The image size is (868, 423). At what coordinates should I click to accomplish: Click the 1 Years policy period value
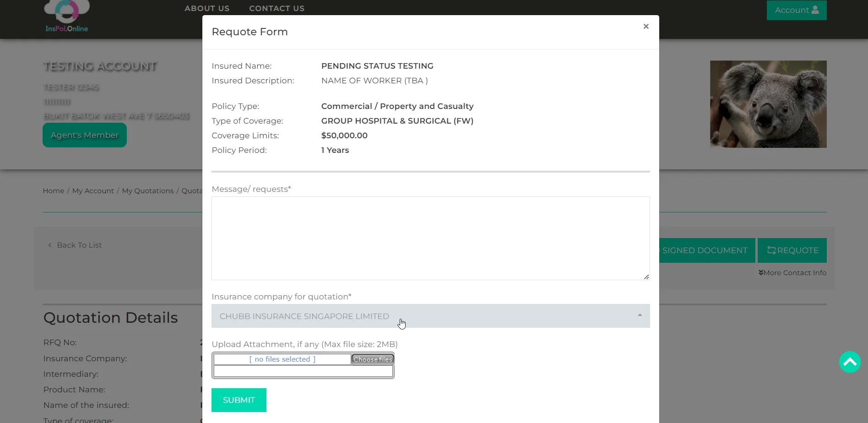(x=335, y=150)
